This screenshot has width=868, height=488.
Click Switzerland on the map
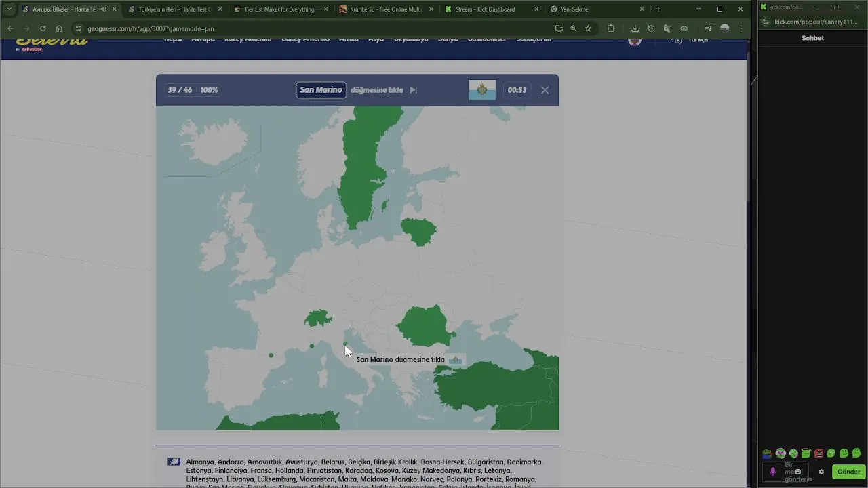(x=317, y=318)
